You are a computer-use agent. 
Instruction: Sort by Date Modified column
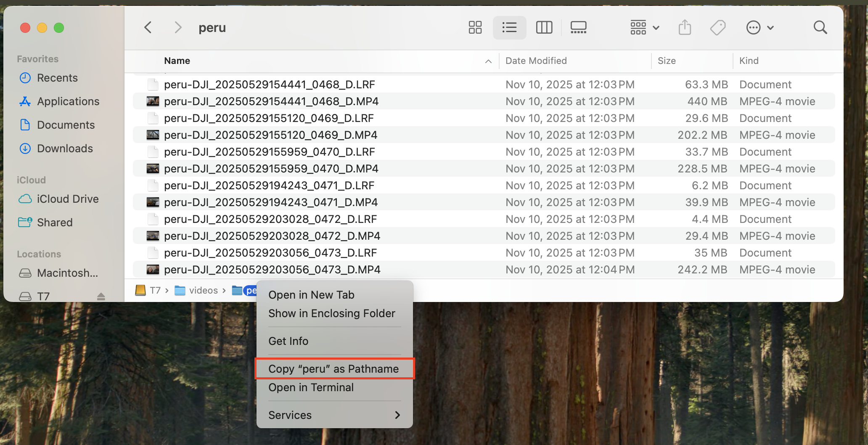point(536,61)
